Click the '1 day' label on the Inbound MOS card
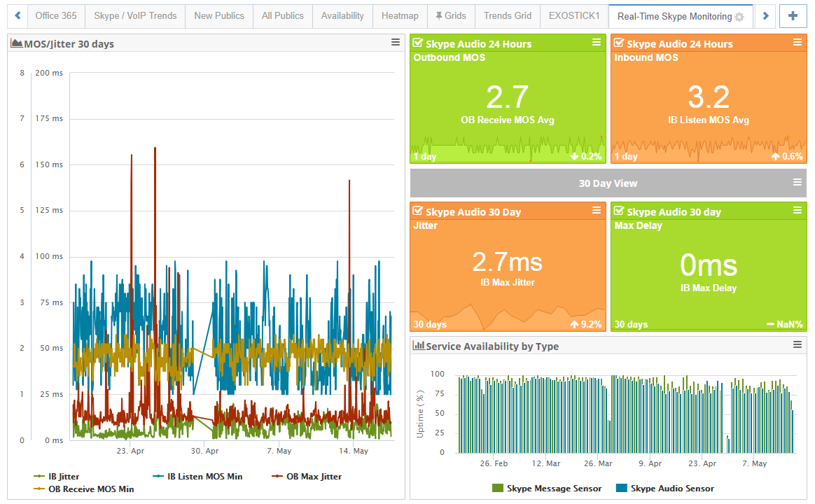Viewport: 815px width, 504px height. pos(626,156)
